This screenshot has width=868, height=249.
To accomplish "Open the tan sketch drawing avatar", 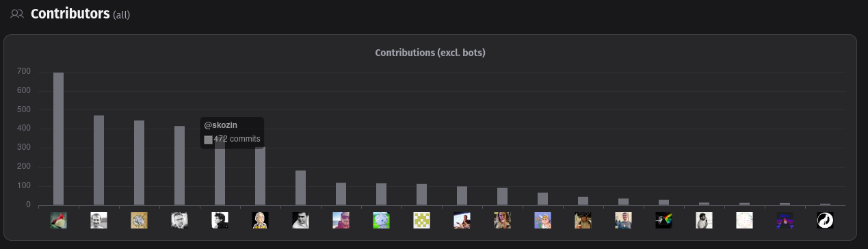I will click(x=140, y=220).
